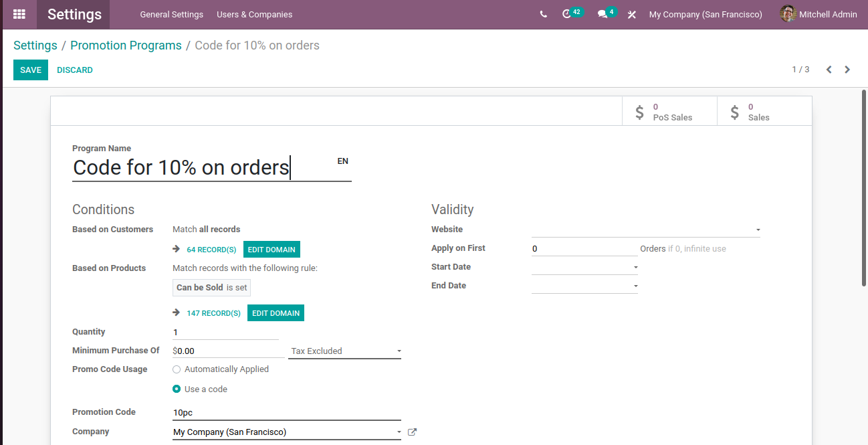Open the Website dropdown
Screen dimensions: 868x445
(x=646, y=230)
